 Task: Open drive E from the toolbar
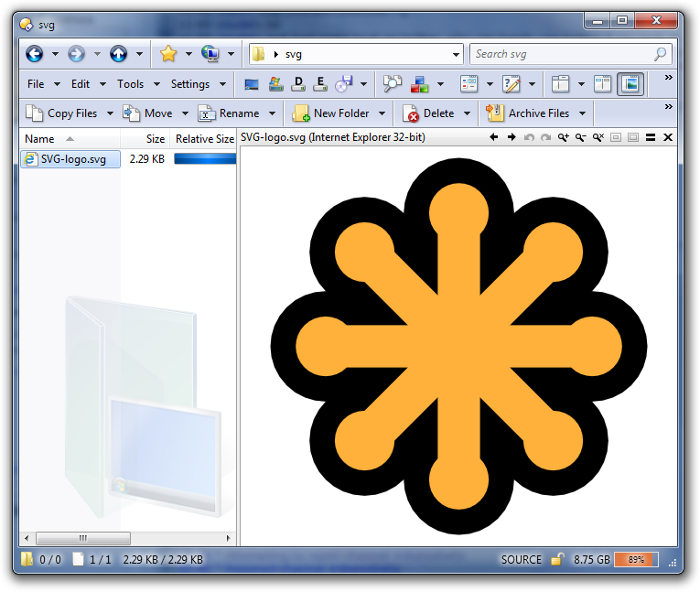319,84
